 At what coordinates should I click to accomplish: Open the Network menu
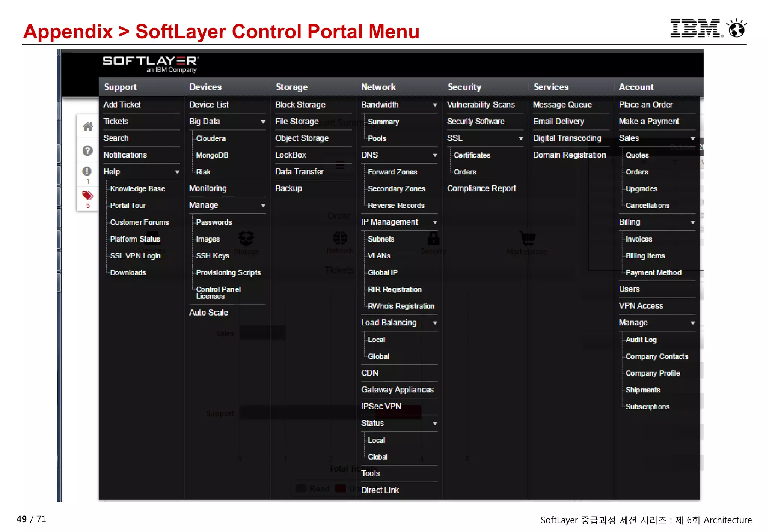[378, 87]
